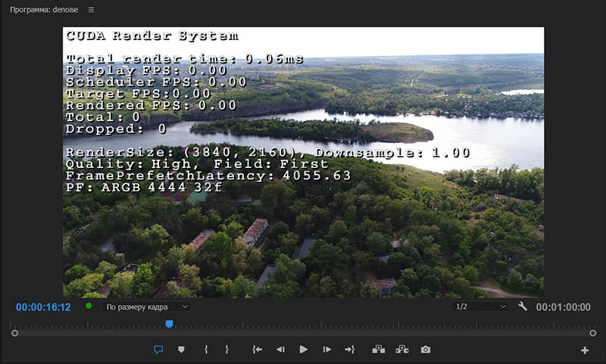606x364 pixels.
Task: Click the time ruler bar near its midpoint
Action: [304, 325]
